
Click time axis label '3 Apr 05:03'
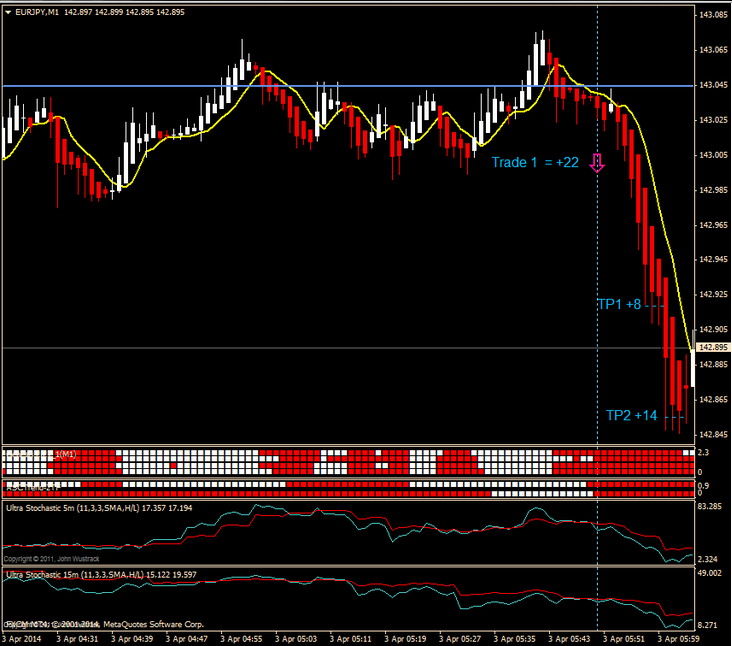pos(296,639)
